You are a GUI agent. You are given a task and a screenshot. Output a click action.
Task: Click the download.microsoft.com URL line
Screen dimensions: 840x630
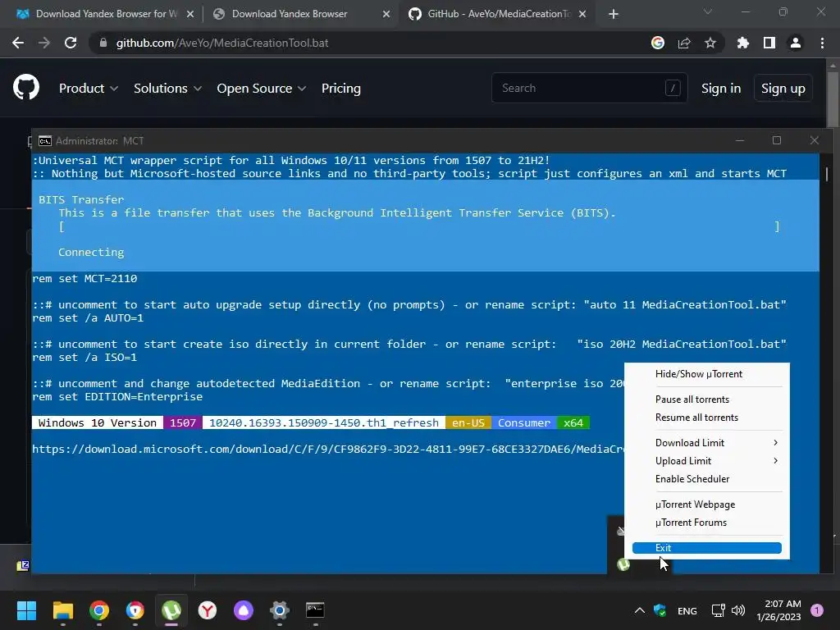[328, 449]
